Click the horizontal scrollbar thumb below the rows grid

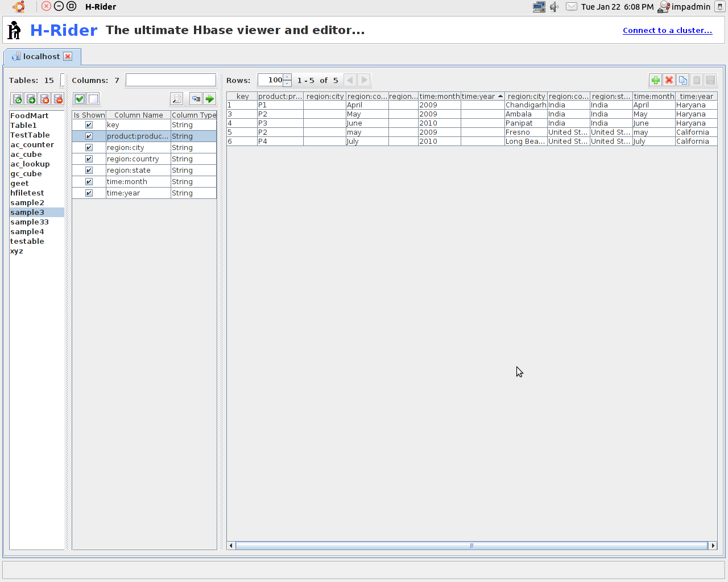pyautogui.click(x=471, y=546)
